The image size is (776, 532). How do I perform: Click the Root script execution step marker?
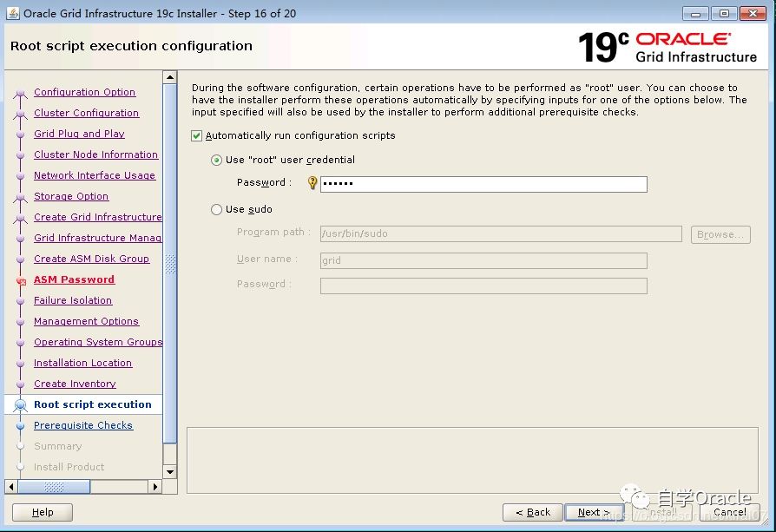coord(21,405)
